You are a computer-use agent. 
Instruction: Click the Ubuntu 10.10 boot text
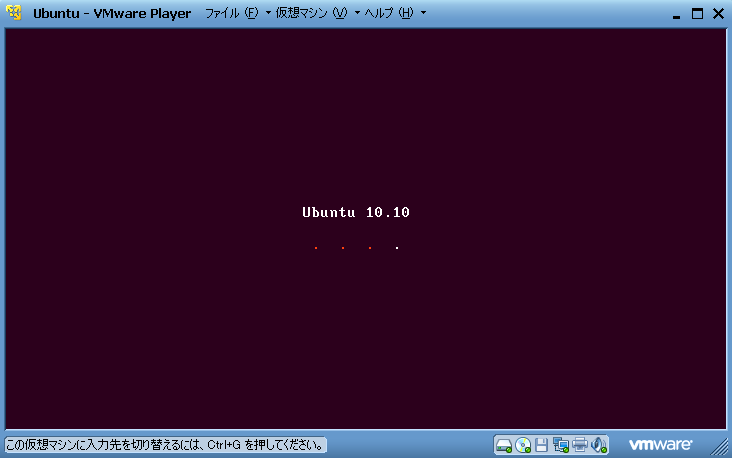[x=356, y=212]
